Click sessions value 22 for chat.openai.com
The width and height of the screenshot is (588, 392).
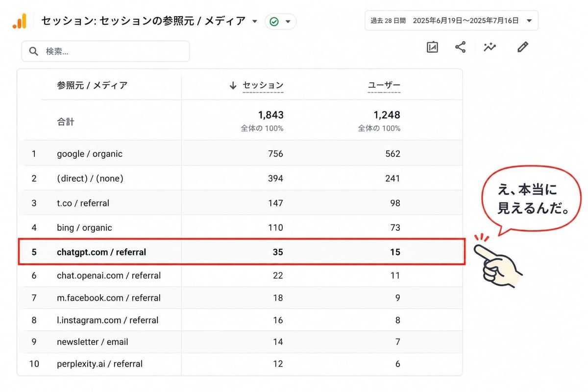[278, 275]
